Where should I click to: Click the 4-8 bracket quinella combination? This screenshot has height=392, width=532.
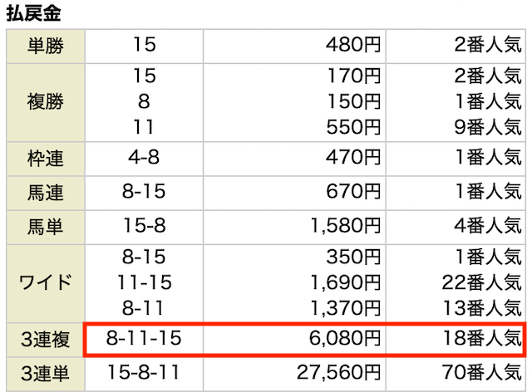point(144,158)
